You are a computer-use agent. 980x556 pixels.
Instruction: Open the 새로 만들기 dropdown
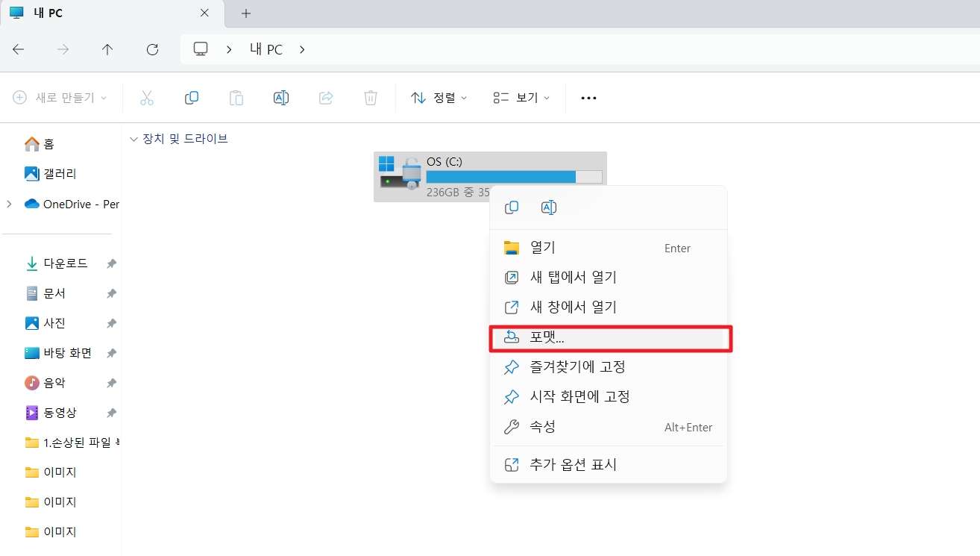point(60,98)
